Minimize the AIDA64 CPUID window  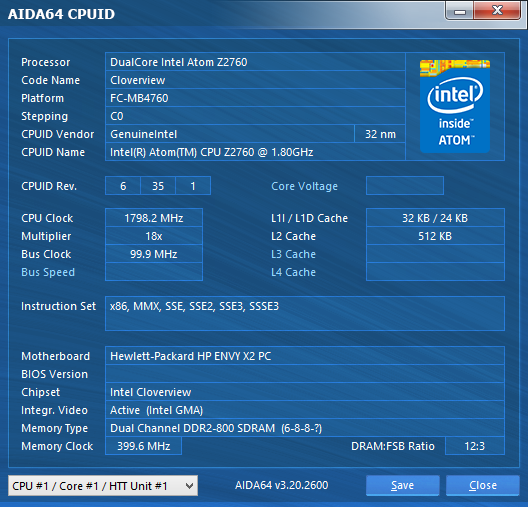(x=460, y=11)
